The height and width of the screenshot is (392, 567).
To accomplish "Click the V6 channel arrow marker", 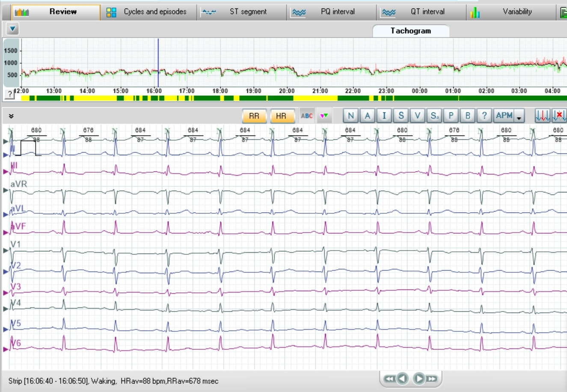I will coord(6,349).
